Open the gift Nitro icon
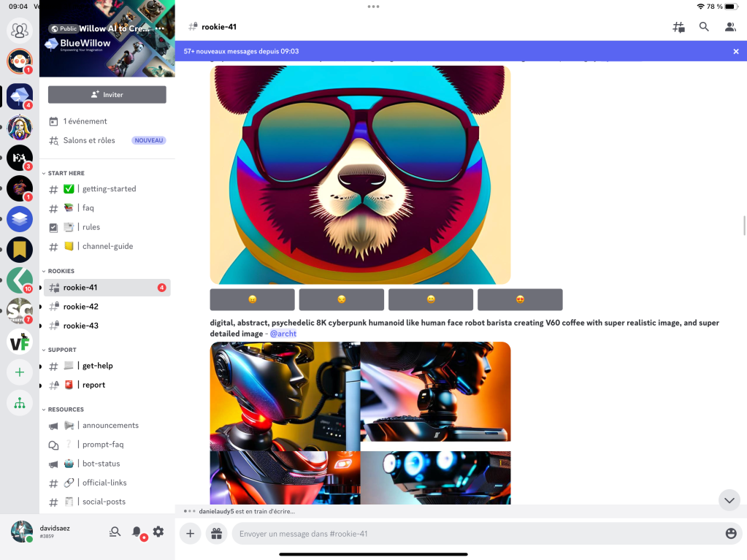This screenshot has height=560, width=747. pyautogui.click(x=215, y=534)
